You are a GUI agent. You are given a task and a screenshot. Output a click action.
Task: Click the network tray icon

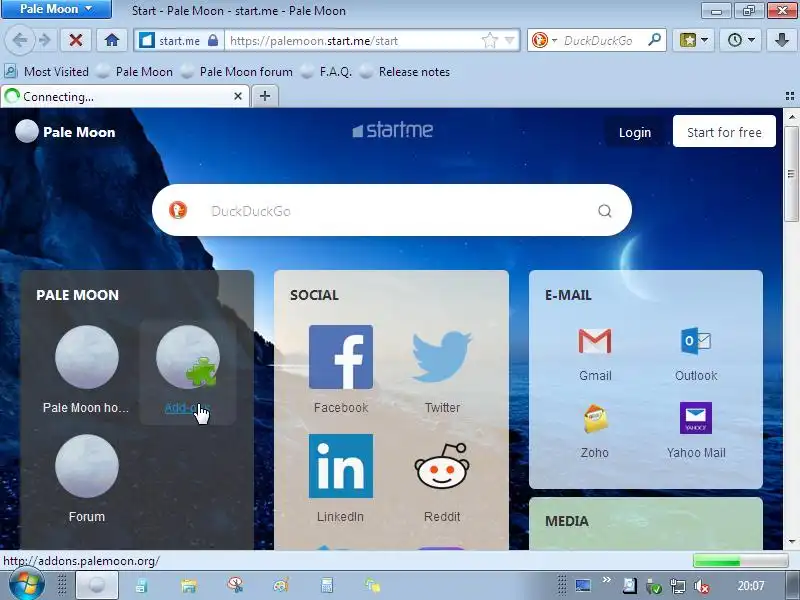point(678,586)
